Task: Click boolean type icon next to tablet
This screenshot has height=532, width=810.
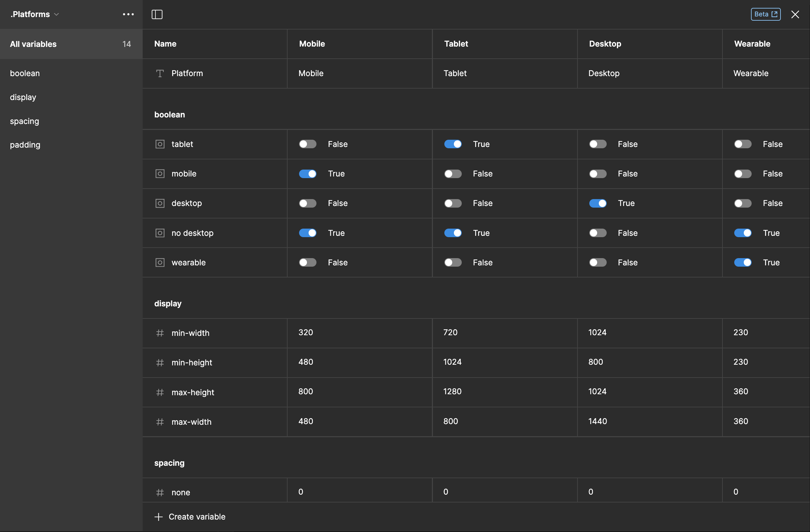Action: click(160, 144)
